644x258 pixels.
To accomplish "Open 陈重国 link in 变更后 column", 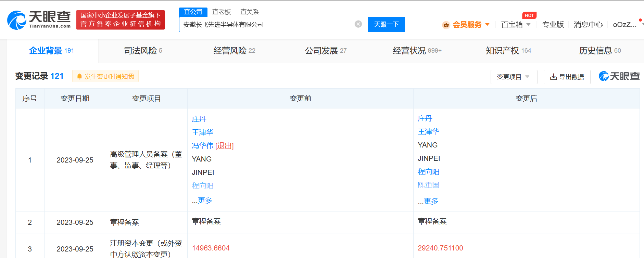I will [x=429, y=185].
